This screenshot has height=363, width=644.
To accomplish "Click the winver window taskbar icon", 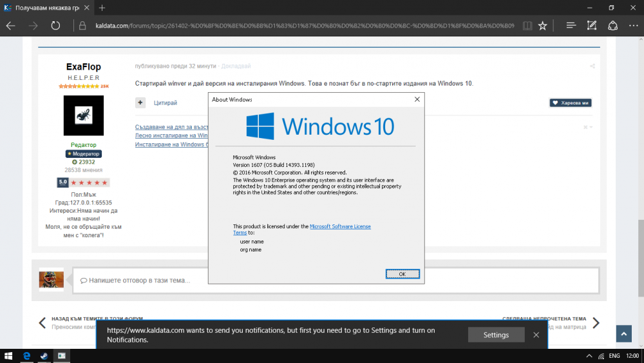I will [62, 356].
